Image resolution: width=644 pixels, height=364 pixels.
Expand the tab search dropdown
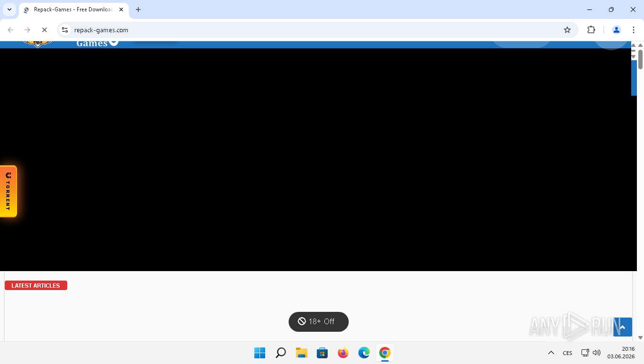tap(9, 9)
